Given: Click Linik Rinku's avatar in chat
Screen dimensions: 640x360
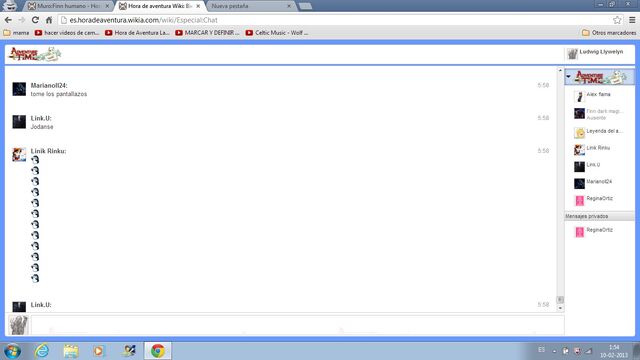Looking at the screenshot, I should click(x=19, y=155).
